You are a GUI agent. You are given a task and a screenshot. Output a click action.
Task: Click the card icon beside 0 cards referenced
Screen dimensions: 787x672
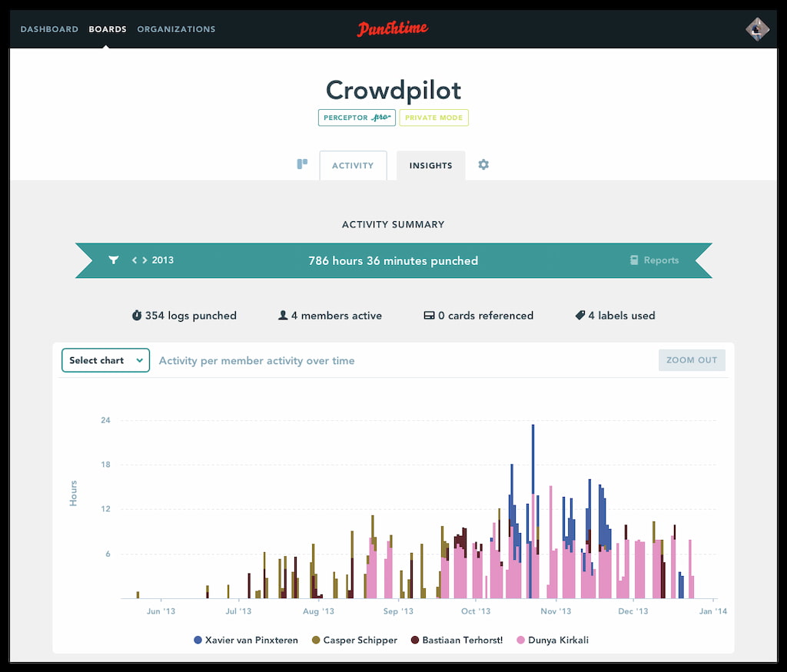[429, 315]
